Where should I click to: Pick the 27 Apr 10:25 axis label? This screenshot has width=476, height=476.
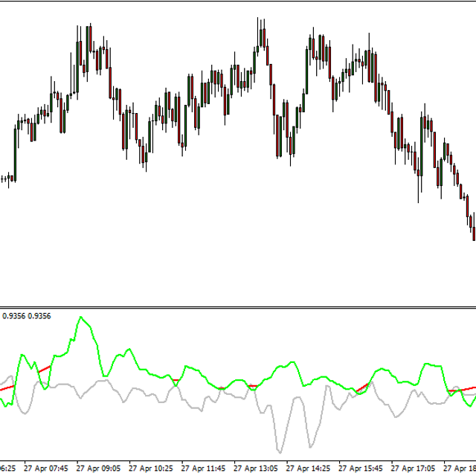tap(150, 469)
